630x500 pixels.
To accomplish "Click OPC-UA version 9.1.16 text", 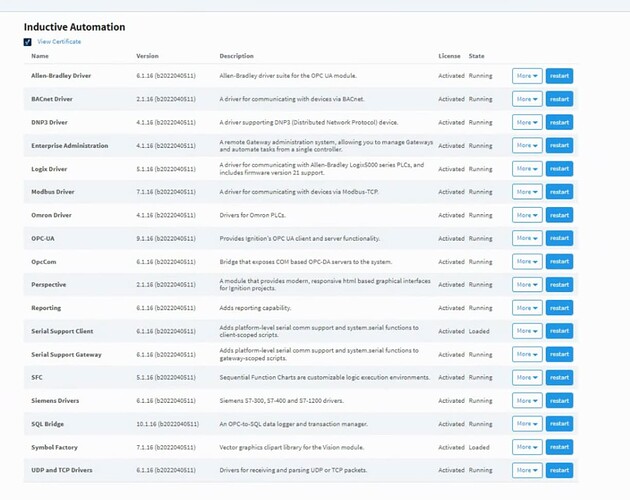I will pyautogui.click(x=166, y=238).
